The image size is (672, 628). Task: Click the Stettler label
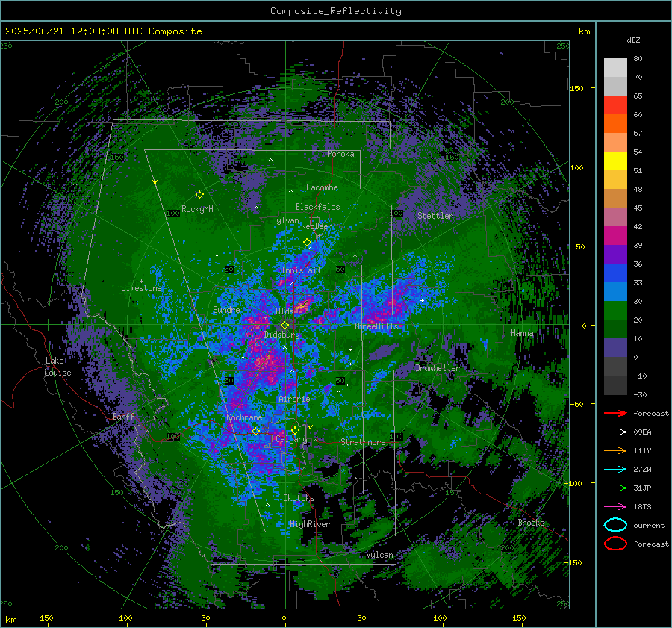point(435,216)
